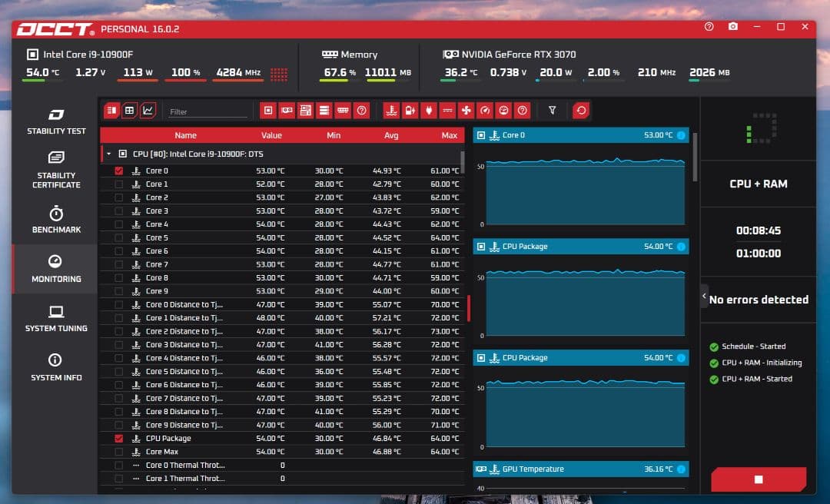The image size is (830, 504).
Task: Click the temperature sensor filter icon in toolbar
Action: [x=391, y=111]
